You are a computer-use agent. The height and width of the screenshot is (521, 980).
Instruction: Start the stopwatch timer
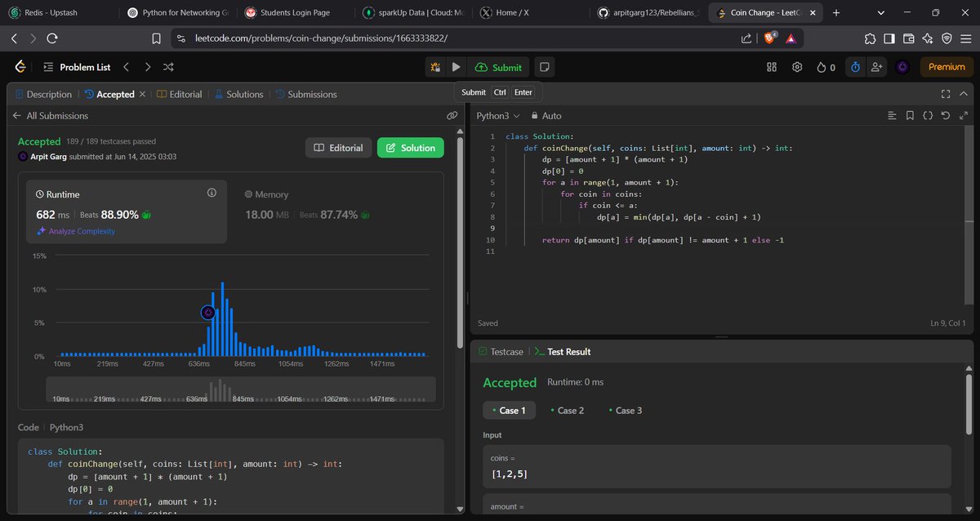(x=855, y=67)
